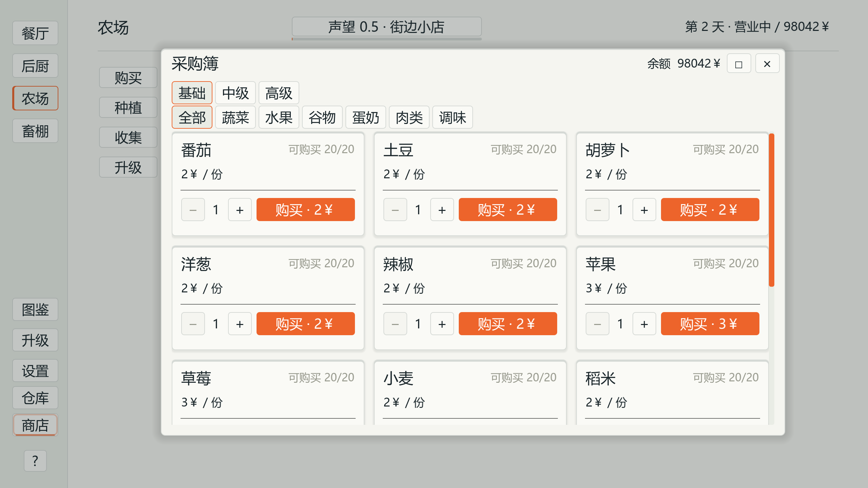Viewport: 868px width, 488px height.
Task: Filter by 蛋奶 category
Action: click(366, 117)
